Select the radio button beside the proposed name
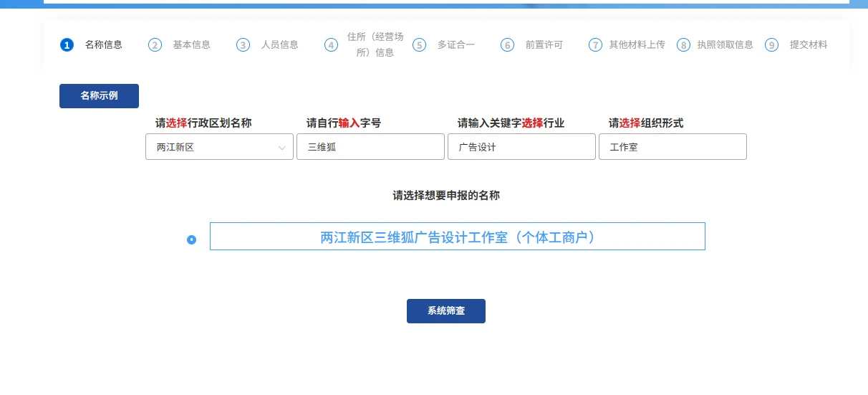The width and height of the screenshot is (868, 395). coord(191,239)
